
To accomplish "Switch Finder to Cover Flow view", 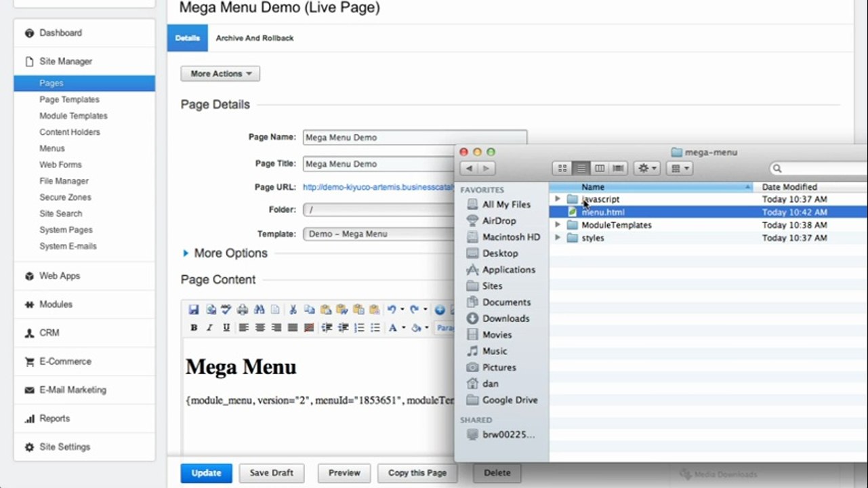I will point(619,168).
